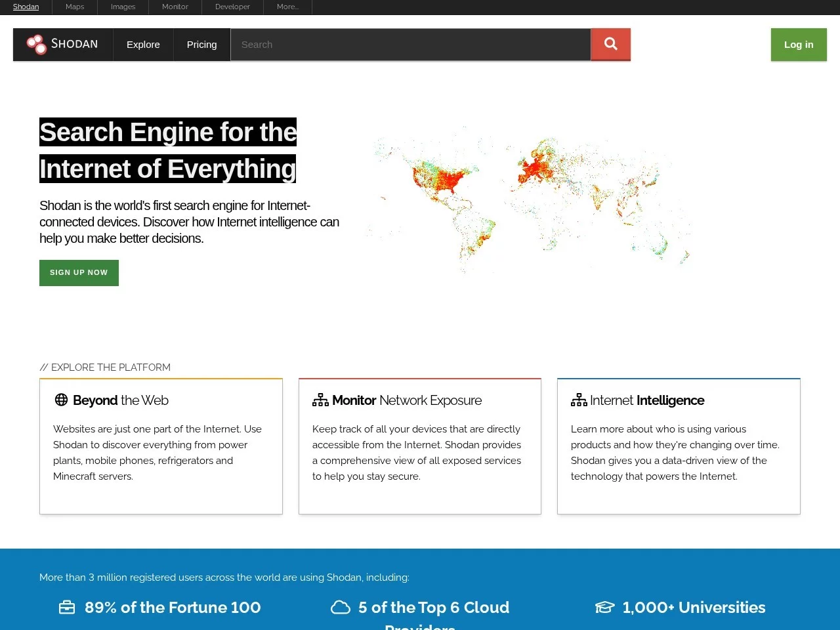The width and height of the screenshot is (840, 630).
Task: Click the green Log in button
Action: [799, 45]
